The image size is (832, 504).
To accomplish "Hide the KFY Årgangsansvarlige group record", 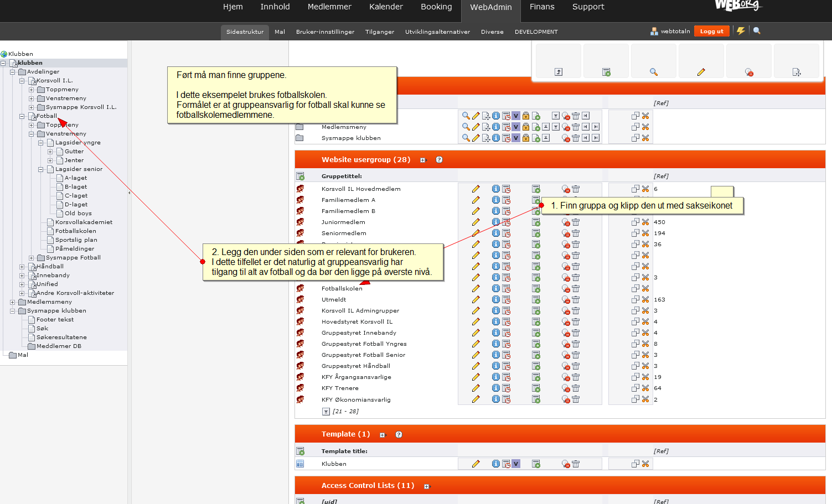I will [x=566, y=377].
